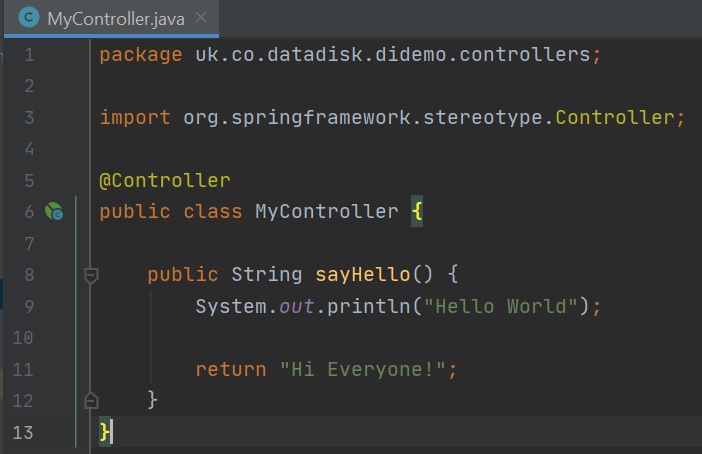
Task: Click line number 9 in the gutter
Action: [x=28, y=306]
